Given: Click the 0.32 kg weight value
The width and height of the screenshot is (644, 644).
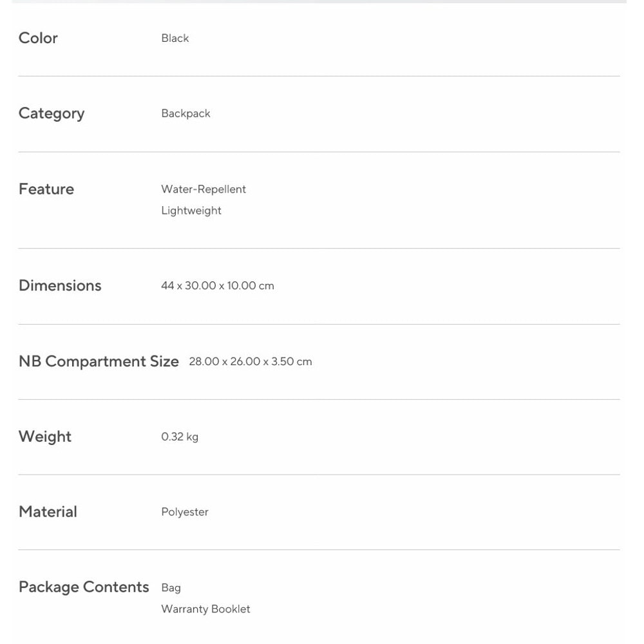Looking at the screenshot, I should coord(180,437).
